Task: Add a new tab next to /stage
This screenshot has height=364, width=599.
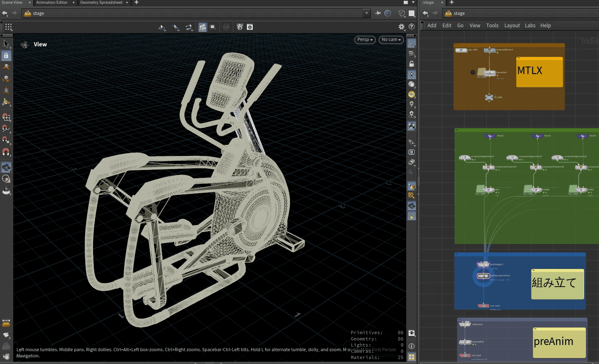Action: [452, 2]
